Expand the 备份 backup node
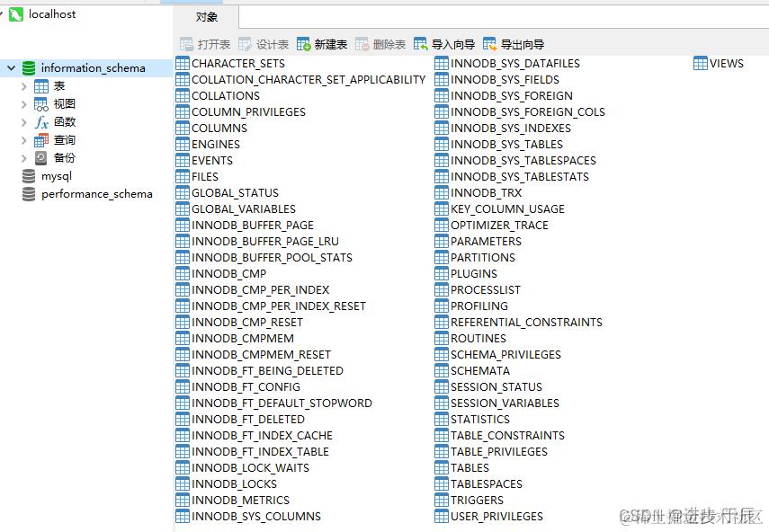 [23, 158]
